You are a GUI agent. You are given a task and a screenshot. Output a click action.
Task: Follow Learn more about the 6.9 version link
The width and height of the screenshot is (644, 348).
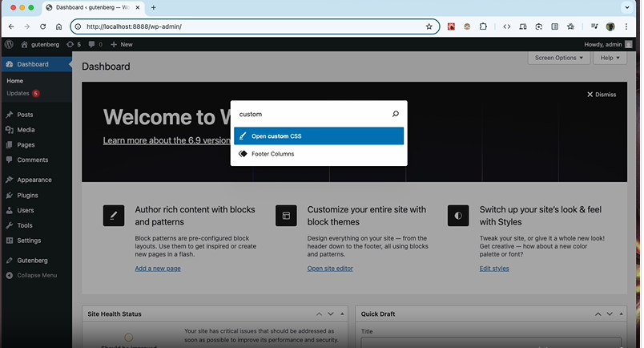pyautogui.click(x=167, y=140)
